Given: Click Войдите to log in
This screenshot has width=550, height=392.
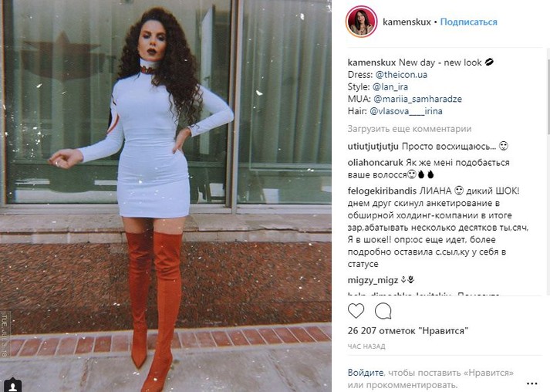Looking at the screenshot, I should click(366, 373).
